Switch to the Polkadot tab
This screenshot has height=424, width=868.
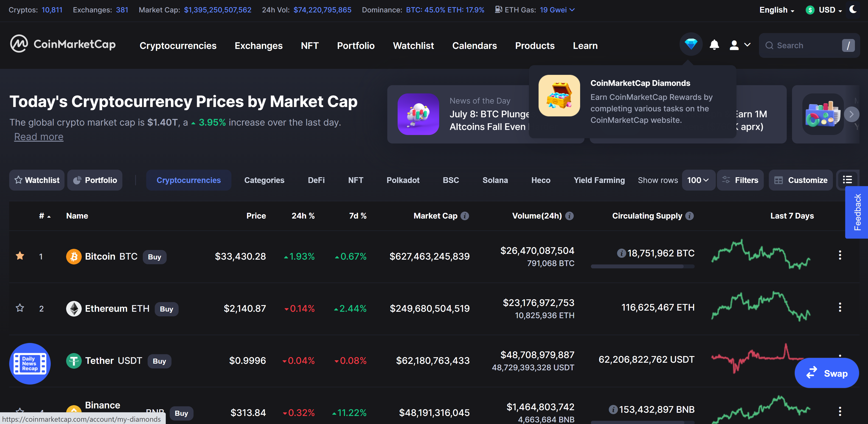pos(403,180)
